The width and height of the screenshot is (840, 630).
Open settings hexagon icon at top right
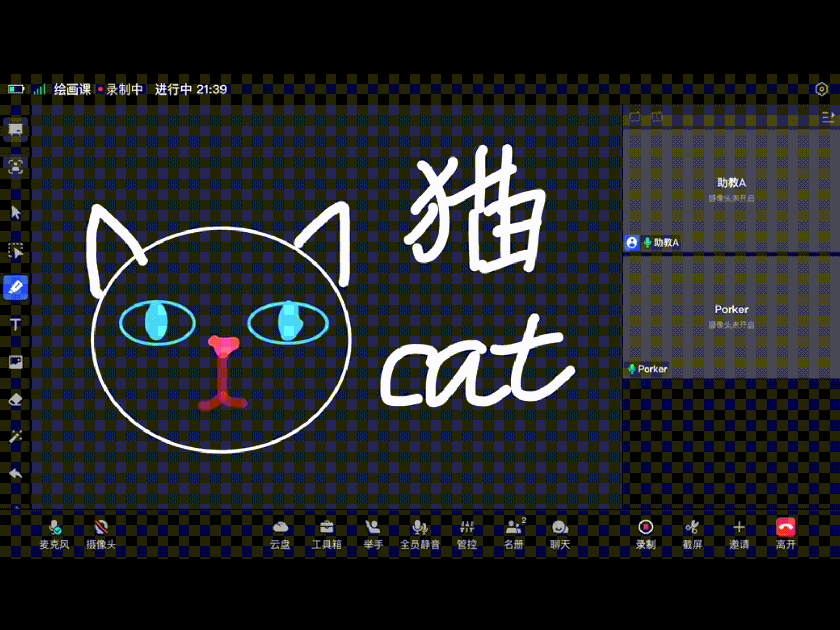pos(822,89)
